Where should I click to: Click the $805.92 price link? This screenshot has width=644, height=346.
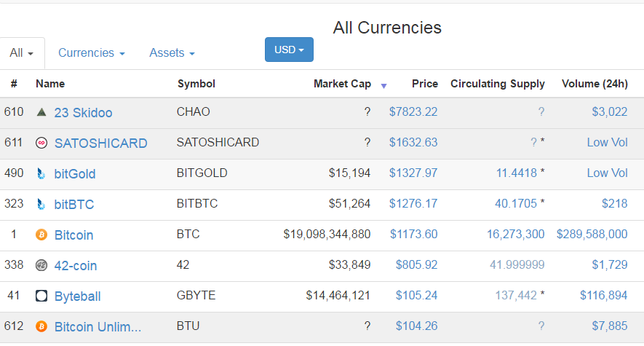click(416, 264)
